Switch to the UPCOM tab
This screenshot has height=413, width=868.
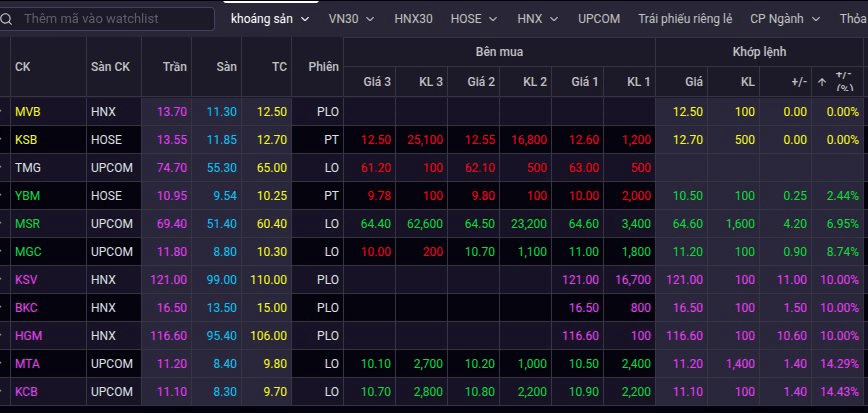(599, 19)
